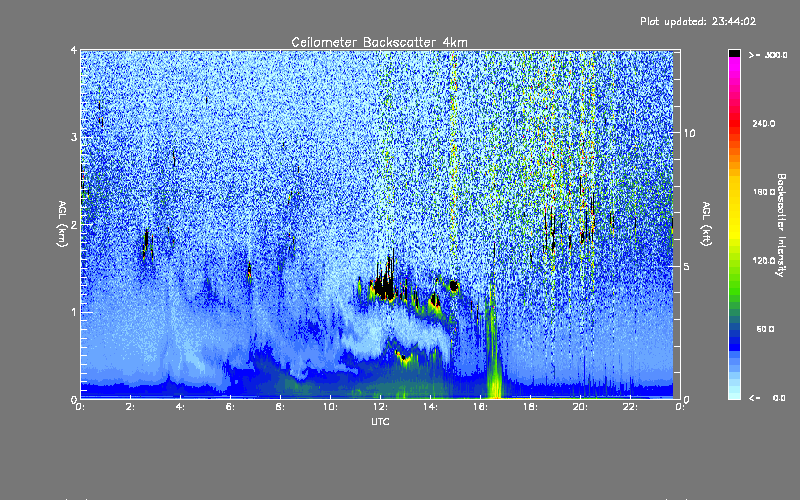The width and height of the screenshot is (800, 500).
Task: Click the "AGL (km)" axis label
Action: click(62, 224)
